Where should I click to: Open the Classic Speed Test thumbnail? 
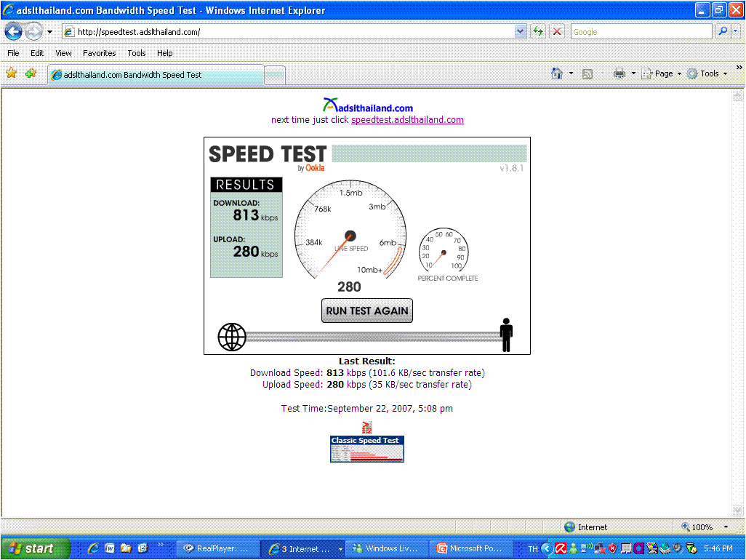point(366,449)
